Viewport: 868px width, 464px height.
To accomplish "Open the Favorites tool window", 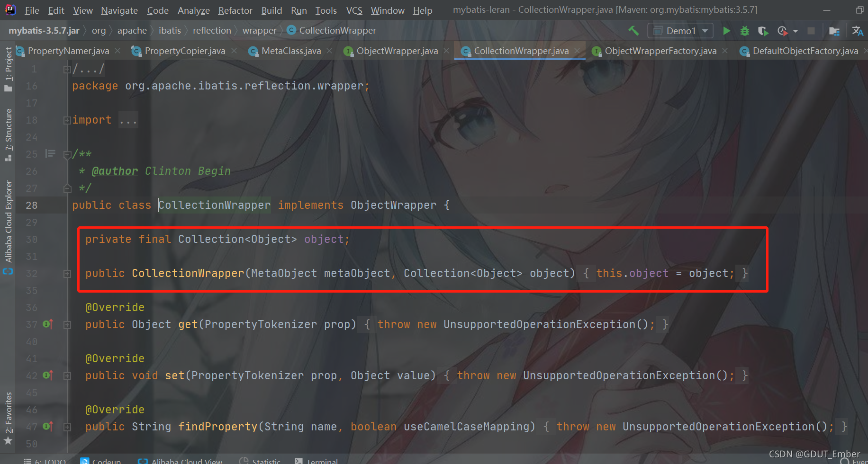I will point(8,419).
